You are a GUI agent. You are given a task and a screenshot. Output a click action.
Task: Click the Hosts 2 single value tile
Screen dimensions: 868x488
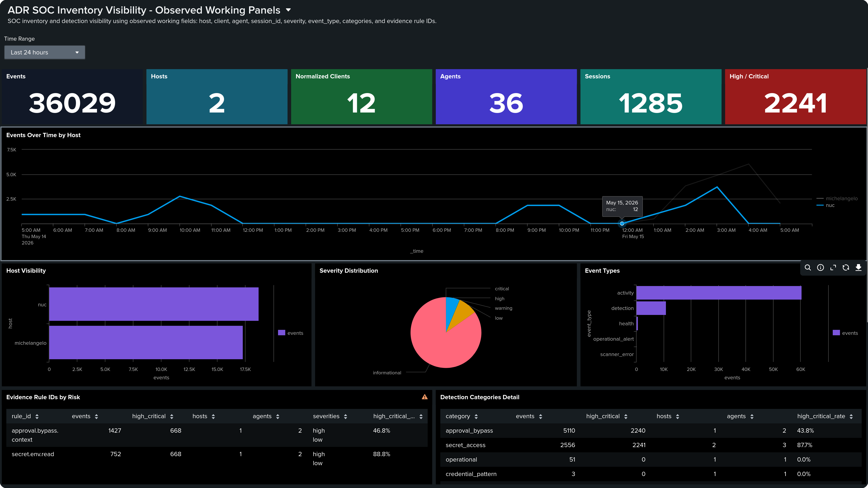pos(217,97)
